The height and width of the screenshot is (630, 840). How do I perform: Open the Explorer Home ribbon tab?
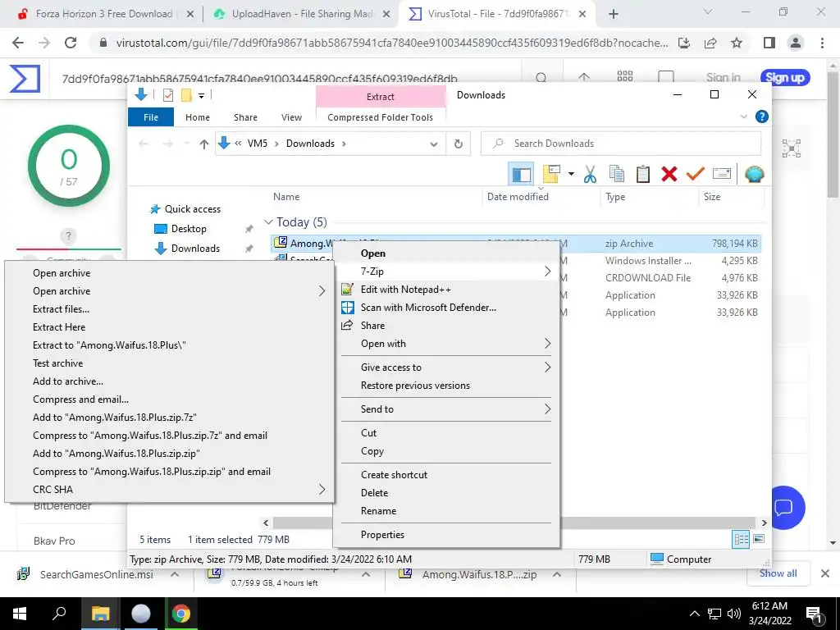(198, 116)
